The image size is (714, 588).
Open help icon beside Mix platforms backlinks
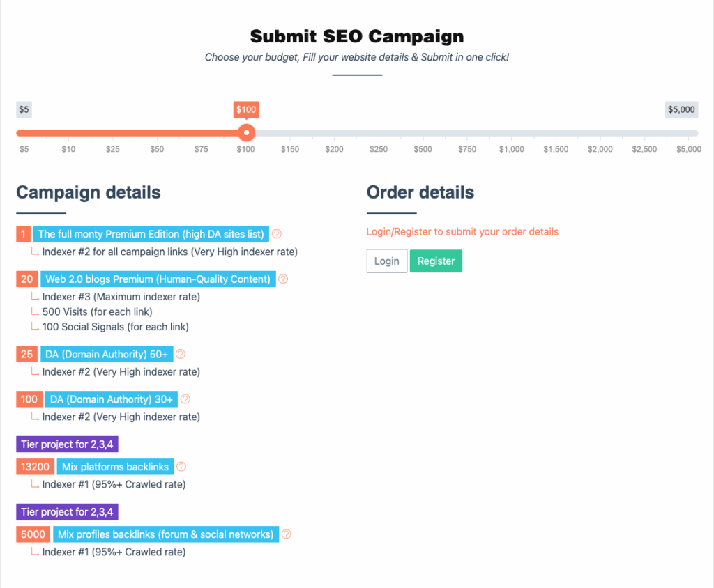[181, 467]
